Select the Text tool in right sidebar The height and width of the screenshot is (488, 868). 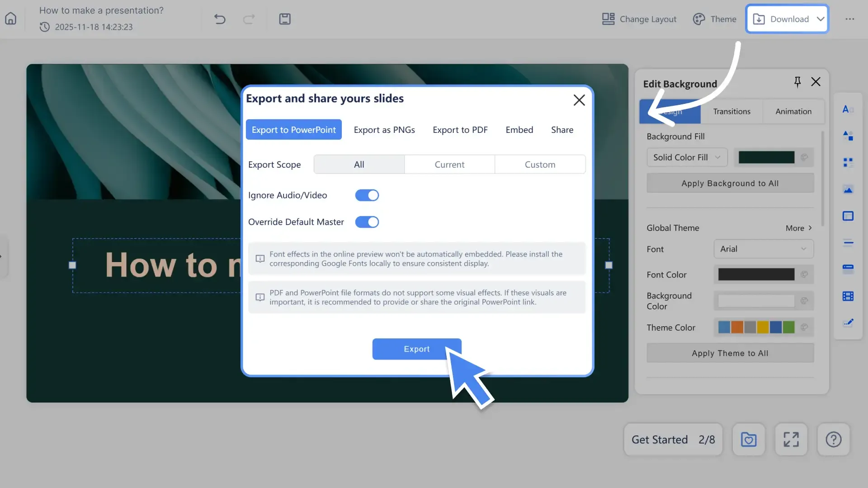click(848, 109)
